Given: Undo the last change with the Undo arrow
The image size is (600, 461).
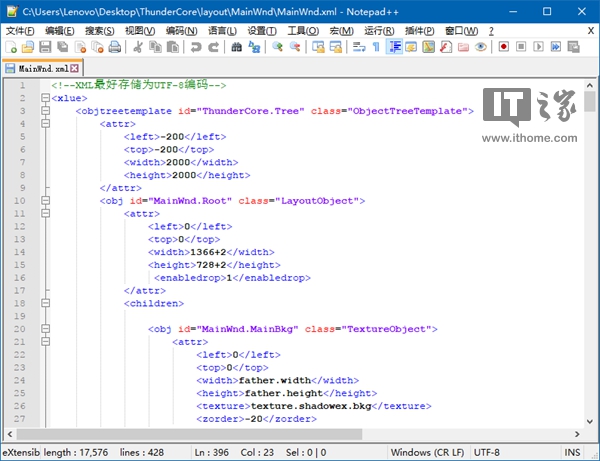Looking at the screenshot, I should click(196, 47).
